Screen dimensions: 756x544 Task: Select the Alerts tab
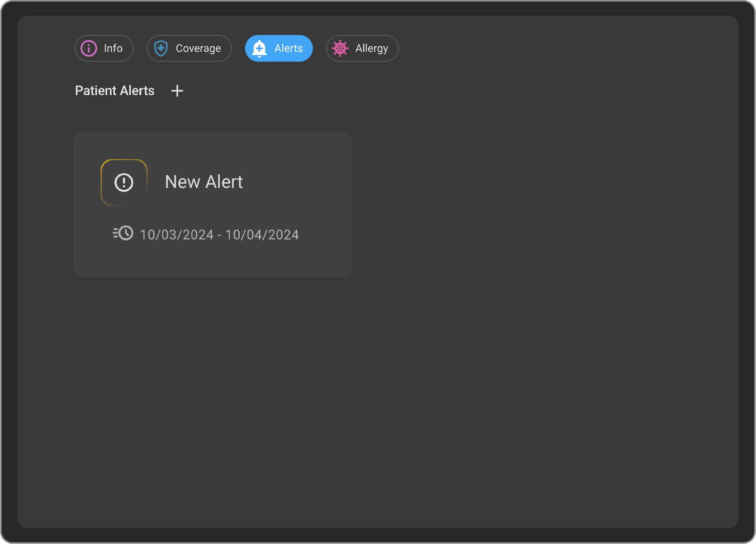[279, 48]
